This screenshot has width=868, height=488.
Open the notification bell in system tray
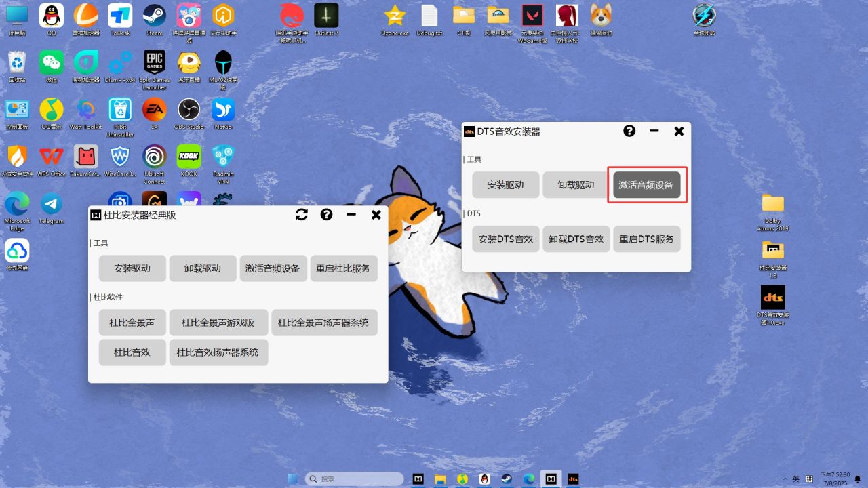coord(857,479)
